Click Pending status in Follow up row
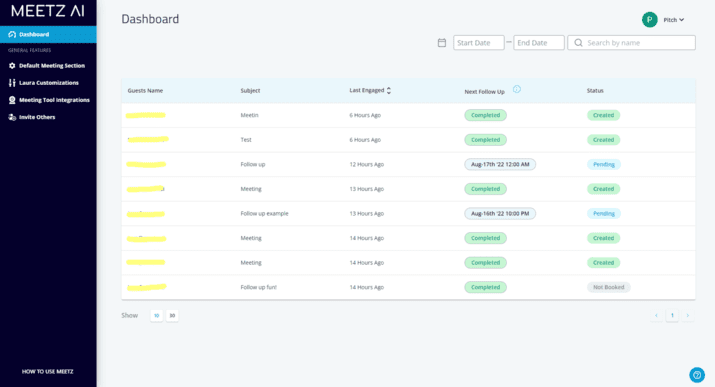This screenshot has height=387, width=715. pos(604,165)
